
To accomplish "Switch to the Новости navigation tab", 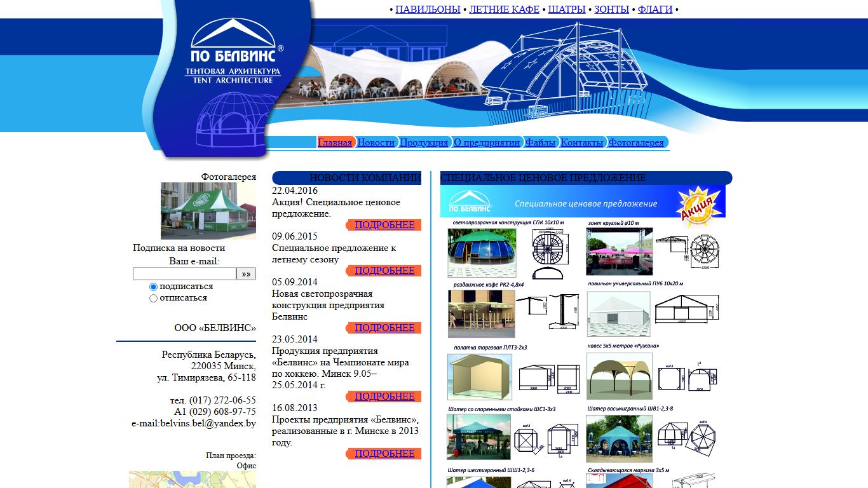I will coord(376,142).
